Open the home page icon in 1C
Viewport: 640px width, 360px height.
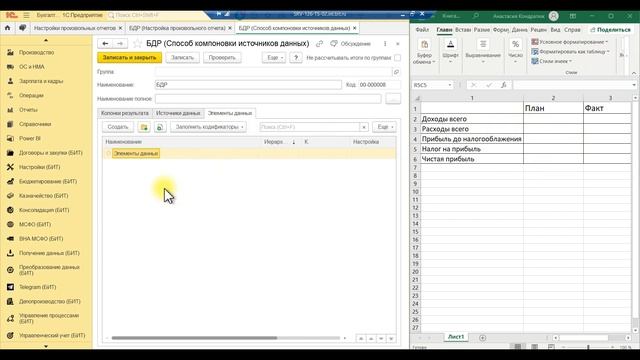point(7,28)
